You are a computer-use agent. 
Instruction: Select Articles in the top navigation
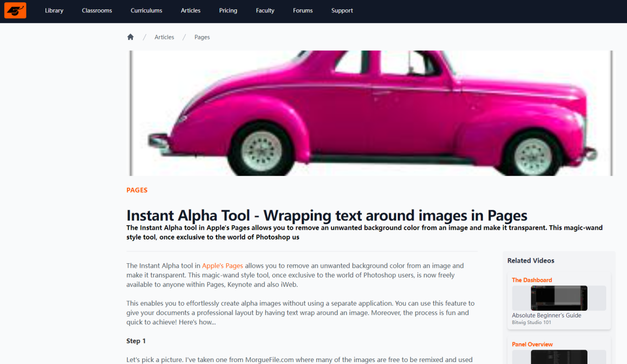(191, 10)
